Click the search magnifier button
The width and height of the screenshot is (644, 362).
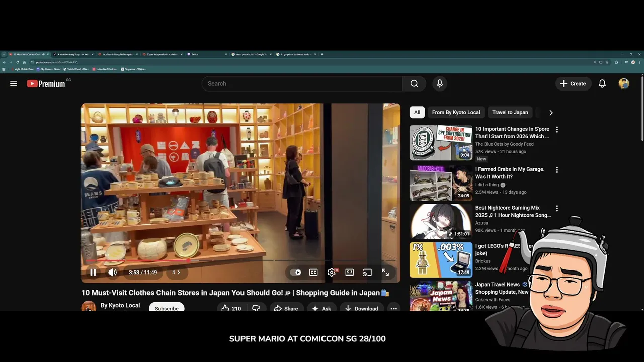tap(414, 84)
